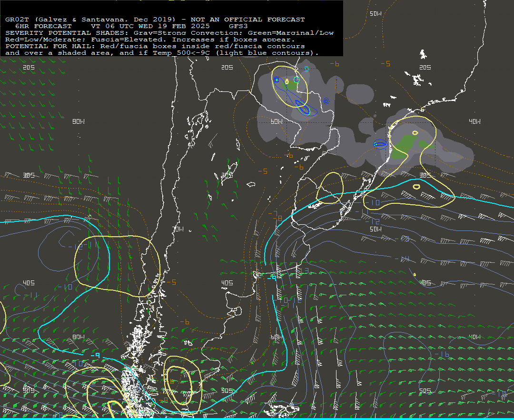
Task: Select the blue ellipse west of the Brazilian coast shading
Action: pyautogui.click(x=380, y=144)
